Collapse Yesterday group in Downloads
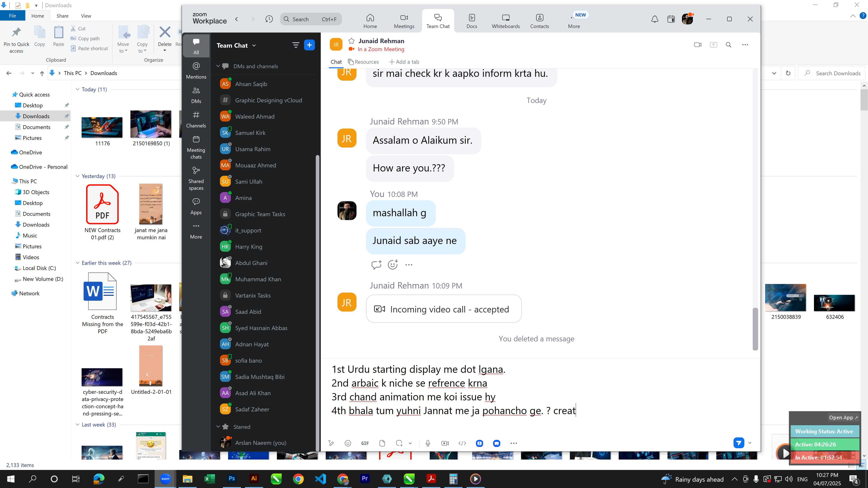 78,176
